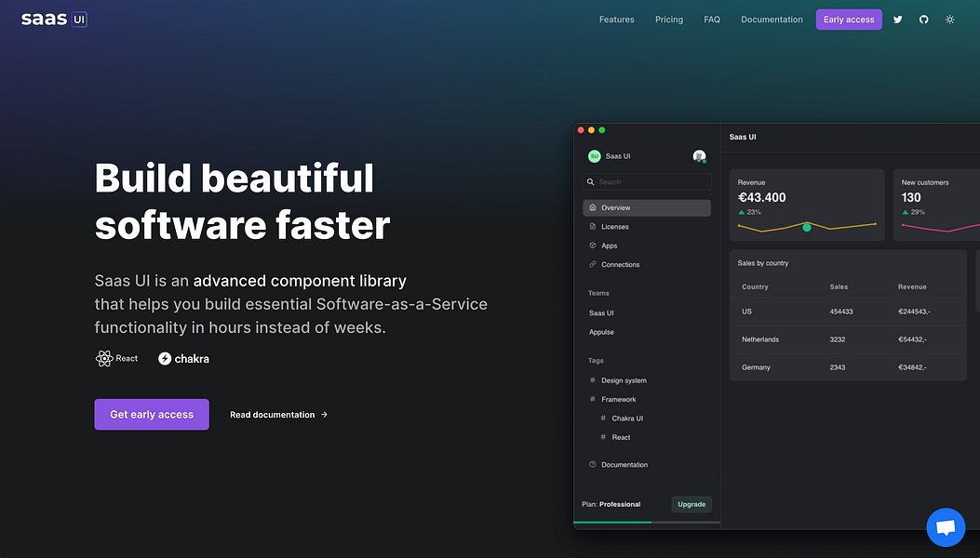
Task: Click the Sales column header
Action: [x=839, y=286]
